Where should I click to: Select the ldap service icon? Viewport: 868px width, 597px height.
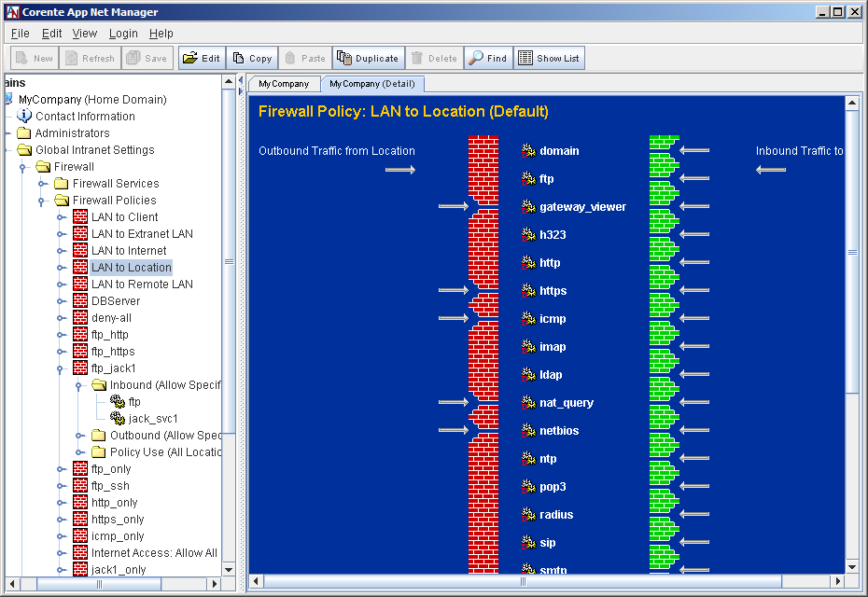[528, 375]
